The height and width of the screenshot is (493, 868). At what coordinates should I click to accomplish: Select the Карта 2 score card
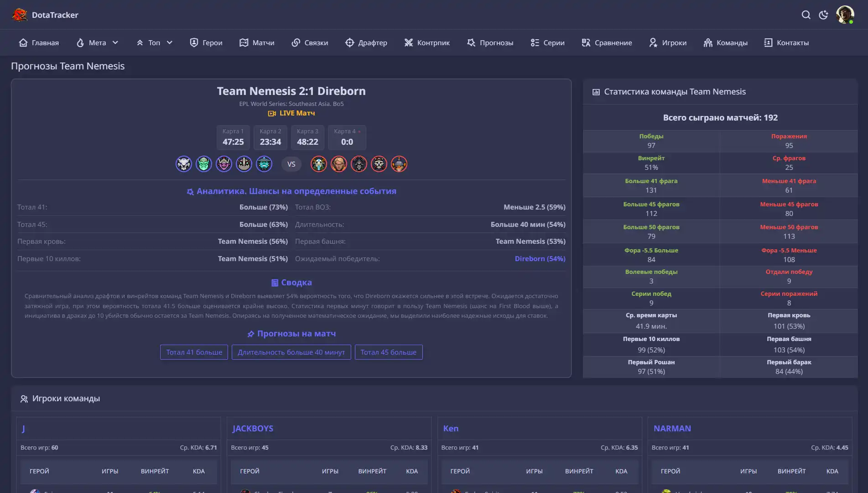pyautogui.click(x=270, y=137)
